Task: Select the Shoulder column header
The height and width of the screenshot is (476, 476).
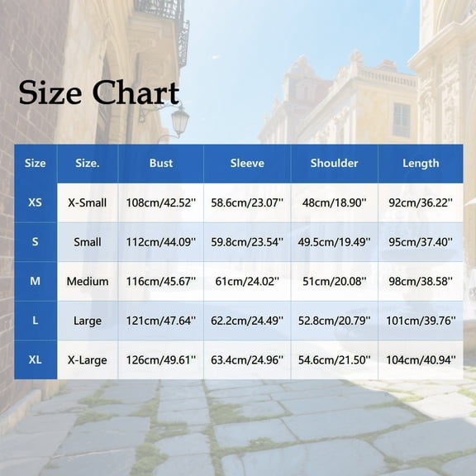Action: pos(334,164)
